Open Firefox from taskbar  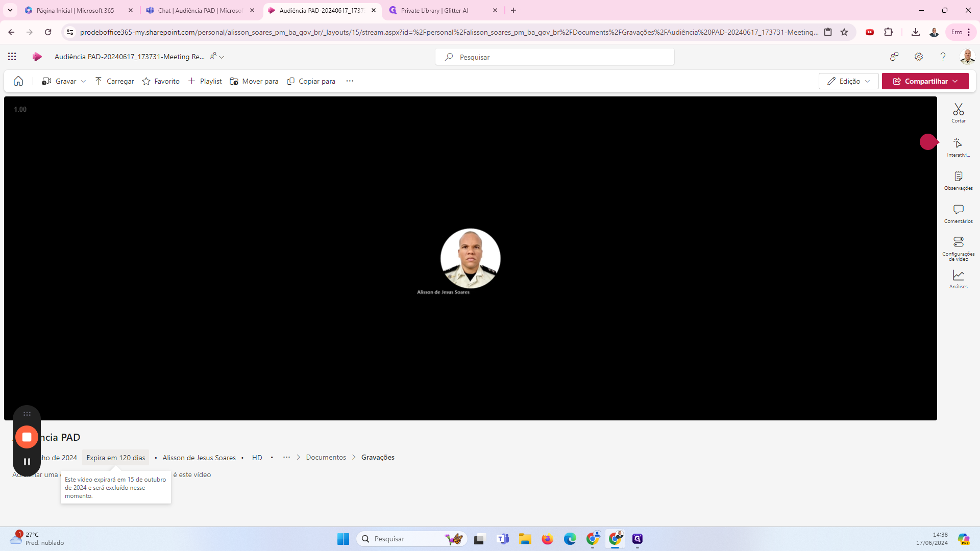coord(548,539)
